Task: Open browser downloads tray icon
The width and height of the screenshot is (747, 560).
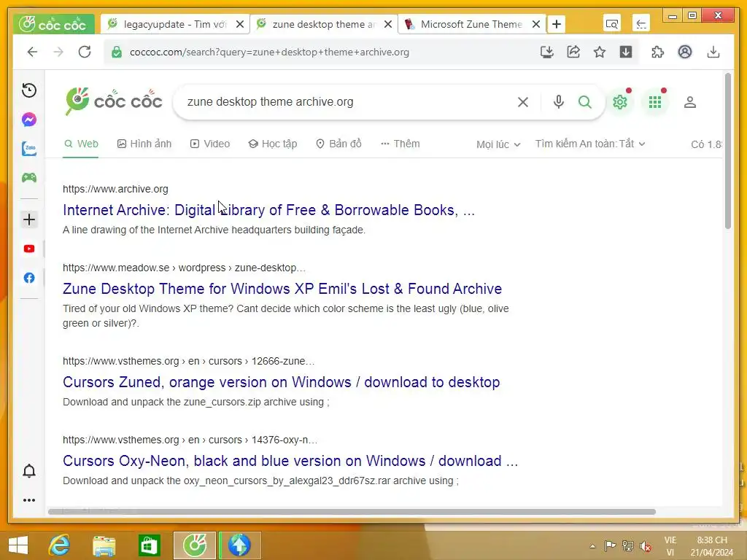Action: coord(713,52)
